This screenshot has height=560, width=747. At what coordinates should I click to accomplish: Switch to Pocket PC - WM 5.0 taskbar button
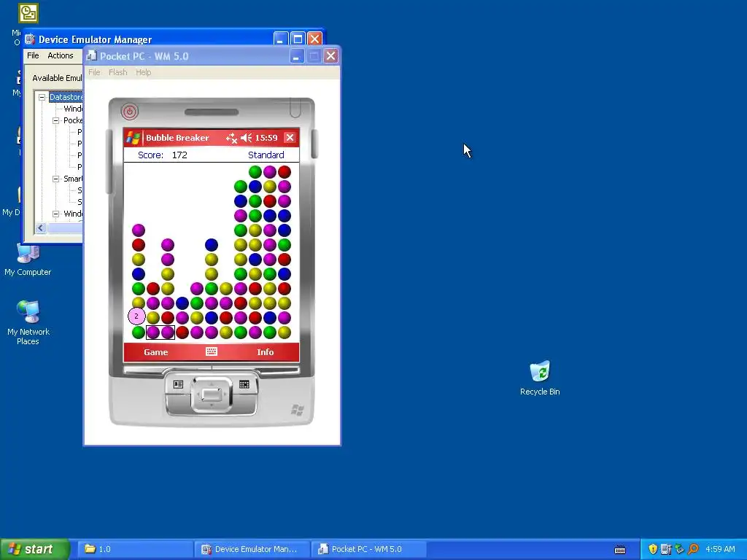(x=368, y=549)
